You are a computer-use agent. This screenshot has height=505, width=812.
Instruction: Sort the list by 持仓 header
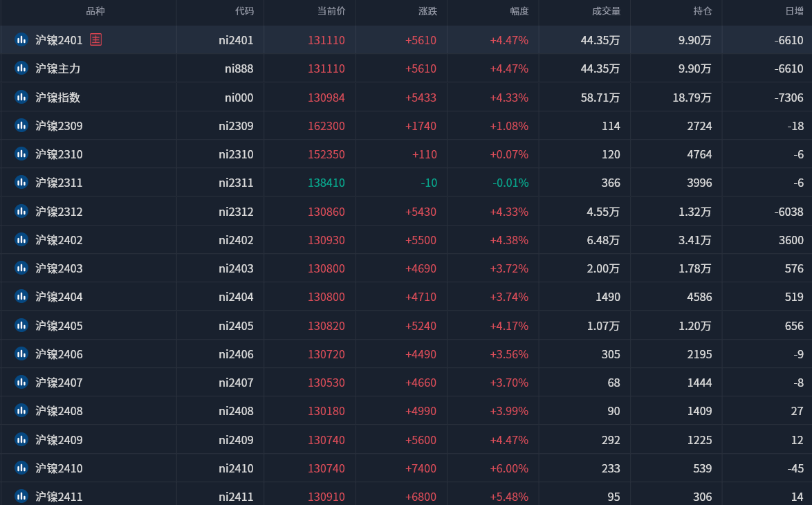point(702,11)
